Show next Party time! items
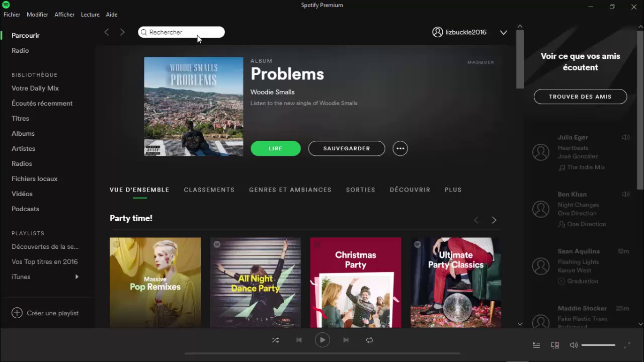 pos(494,220)
